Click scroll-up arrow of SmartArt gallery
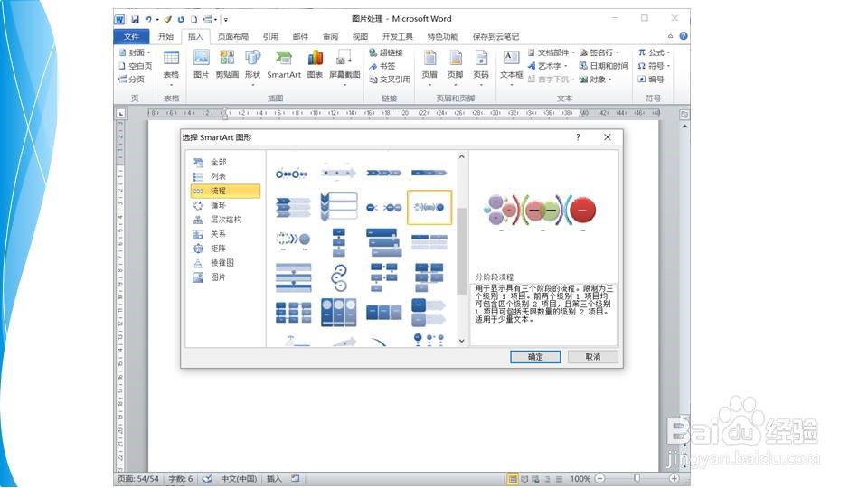Viewport: 868px width, 488px height. coord(462,157)
